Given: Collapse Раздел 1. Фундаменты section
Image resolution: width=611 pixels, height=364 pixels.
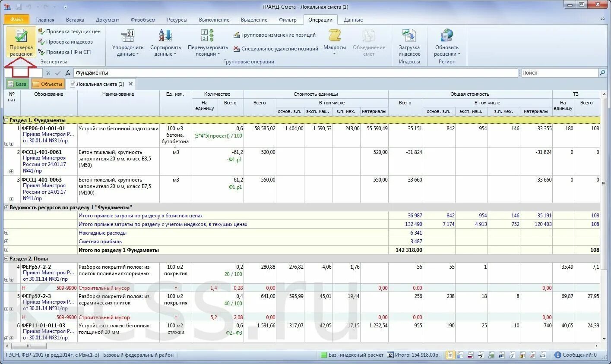Looking at the screenshot, I should point(6,120).
